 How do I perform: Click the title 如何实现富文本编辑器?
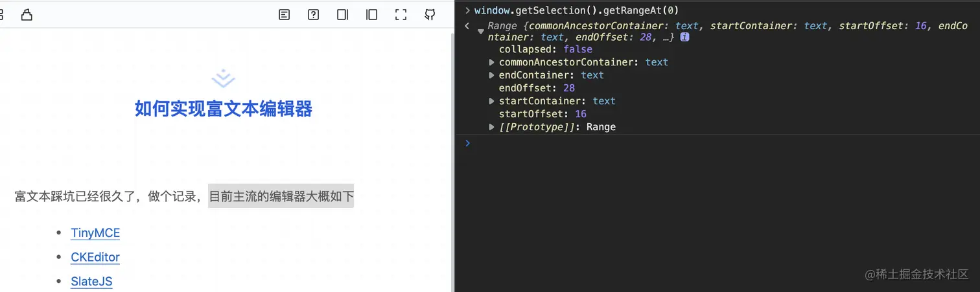pyautogui.click(x=224, y=109)
